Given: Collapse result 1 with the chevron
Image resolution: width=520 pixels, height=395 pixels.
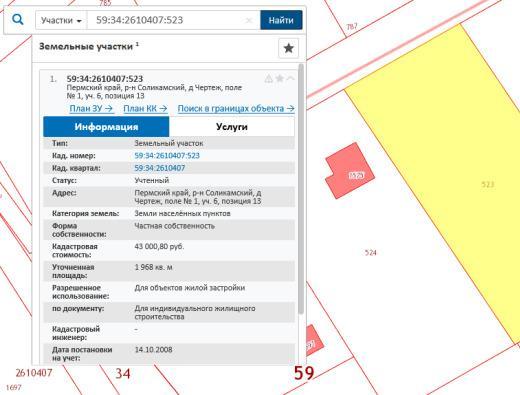Looking at the screenshot, I should 290,79.
